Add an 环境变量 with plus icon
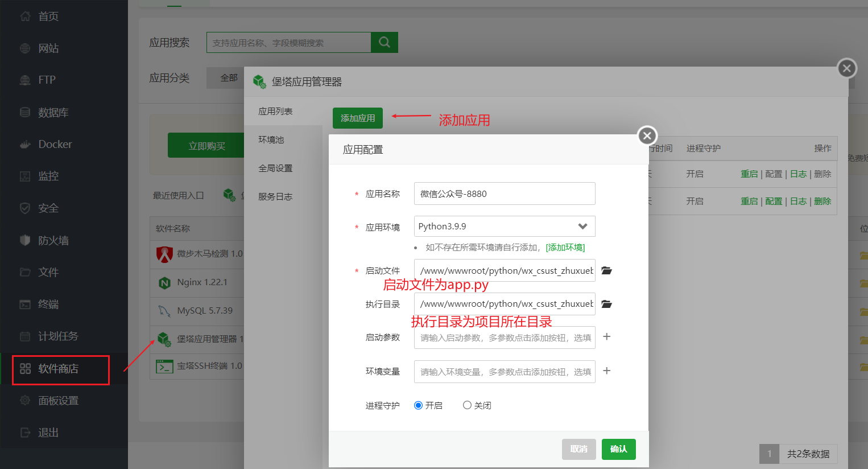The width and height of the screenshot is (868, 469). tap(607, 371)
